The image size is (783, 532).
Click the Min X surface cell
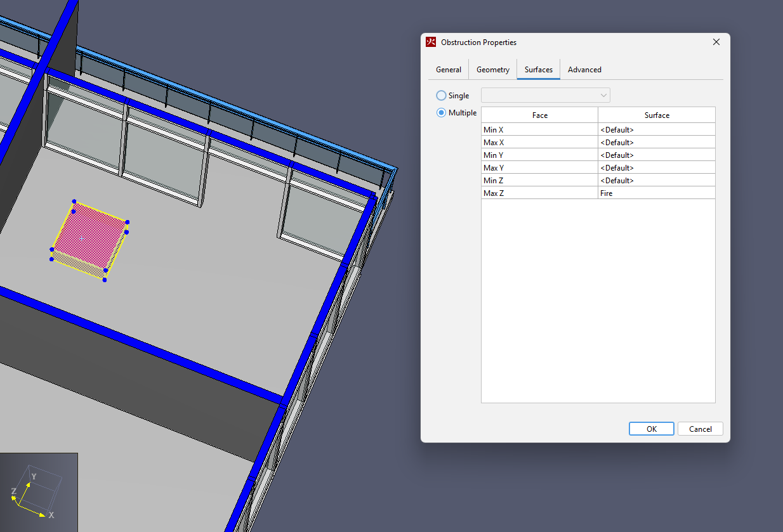tap(656, 129)
